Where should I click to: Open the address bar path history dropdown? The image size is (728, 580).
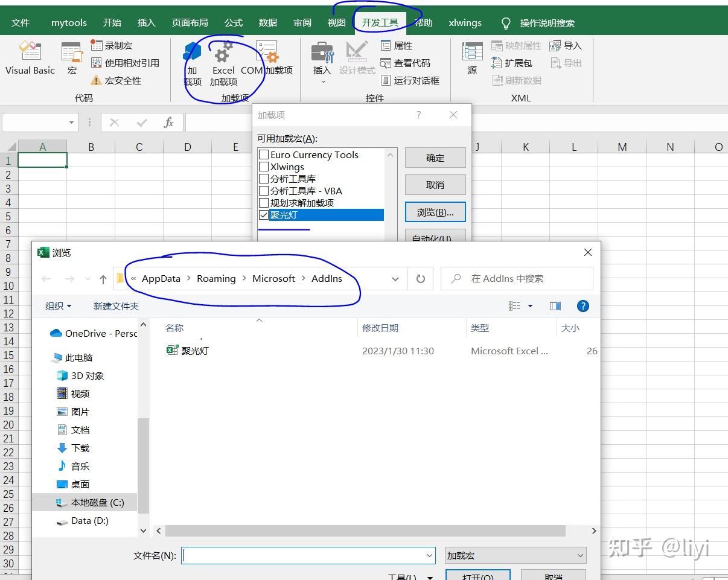[x=395, y=279]
